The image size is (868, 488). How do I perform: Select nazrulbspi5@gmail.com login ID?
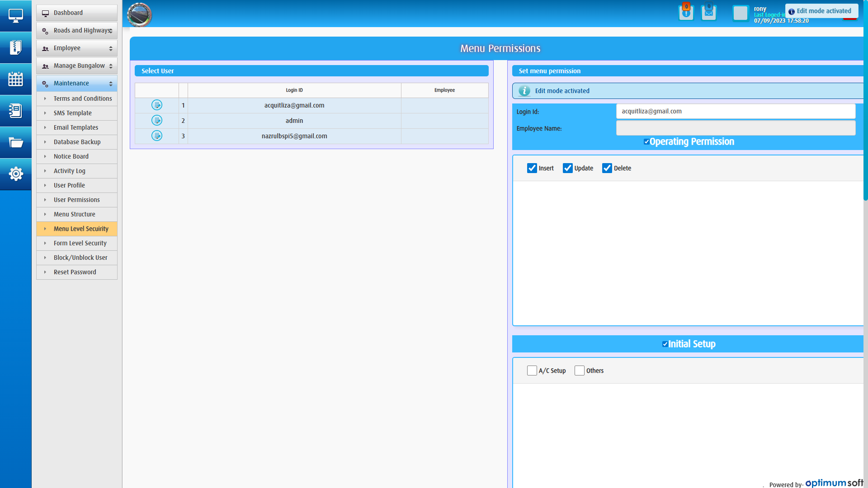[294, 136]
